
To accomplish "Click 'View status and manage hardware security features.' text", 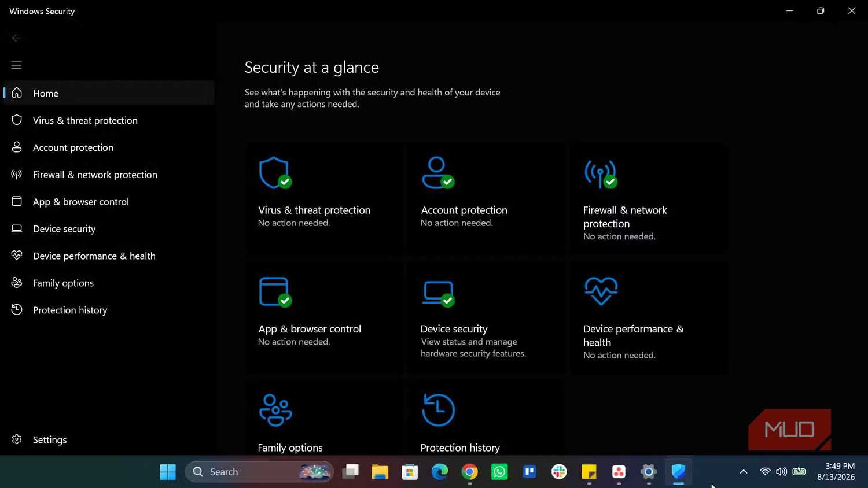I will (473, 347).
